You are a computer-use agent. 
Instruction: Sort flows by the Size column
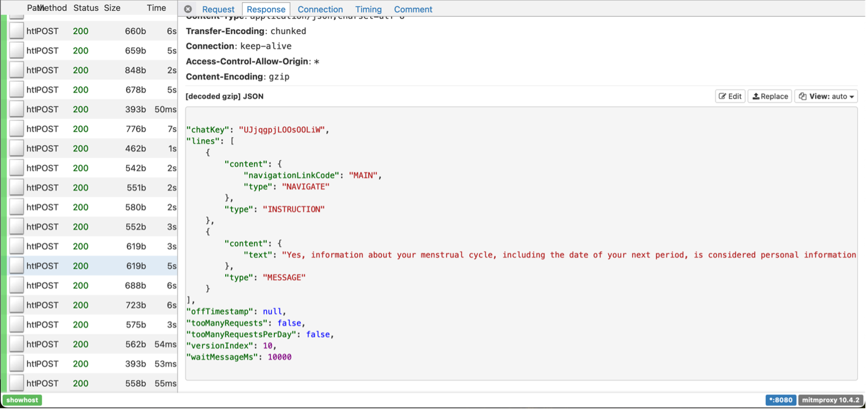112,8
